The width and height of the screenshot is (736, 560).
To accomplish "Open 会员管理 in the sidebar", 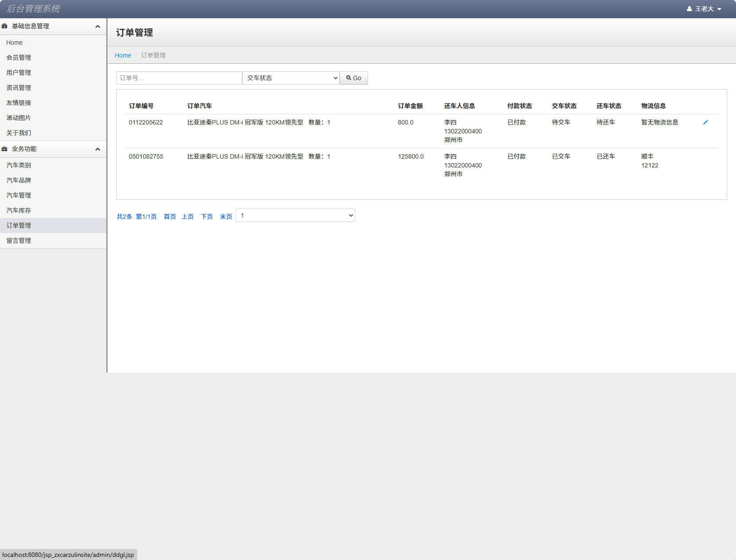I will 19,58.
